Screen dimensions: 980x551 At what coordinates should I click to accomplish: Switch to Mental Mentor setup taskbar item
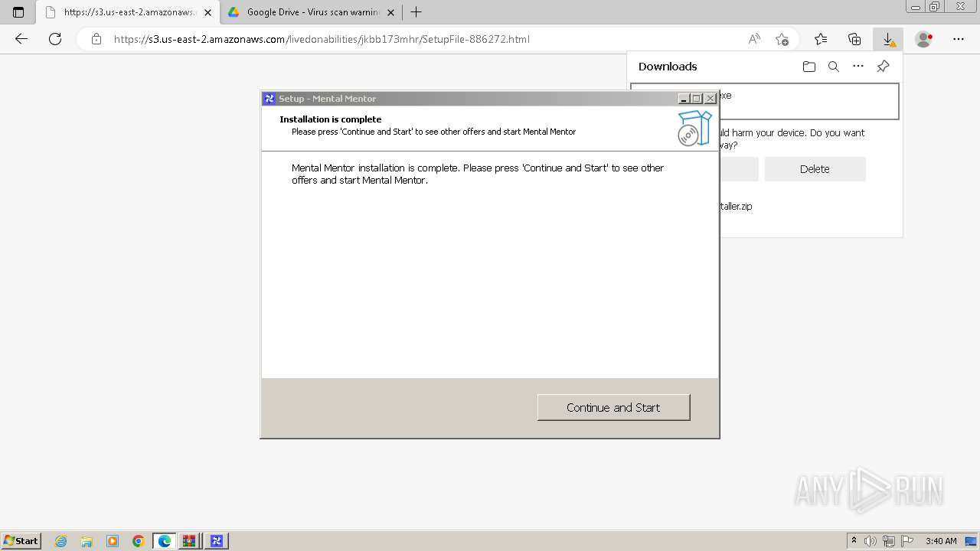pyautogui.click(x=216, y=541)
